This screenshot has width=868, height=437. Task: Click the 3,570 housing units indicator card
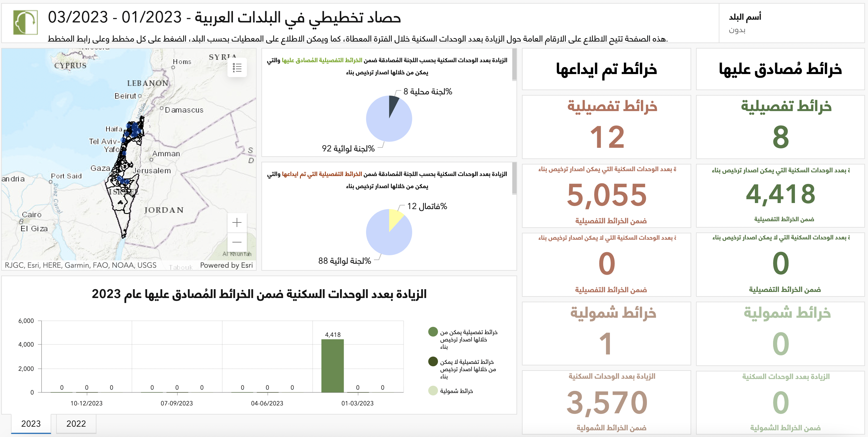[607, 402]
